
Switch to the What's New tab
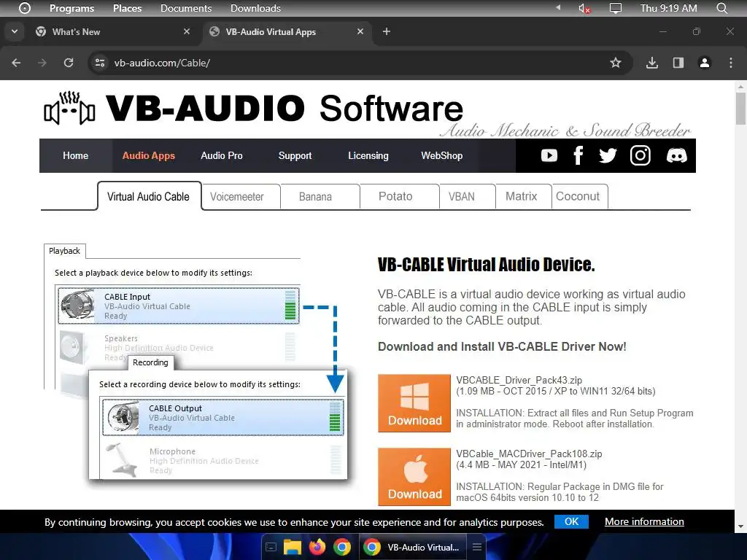pos(112,32)
